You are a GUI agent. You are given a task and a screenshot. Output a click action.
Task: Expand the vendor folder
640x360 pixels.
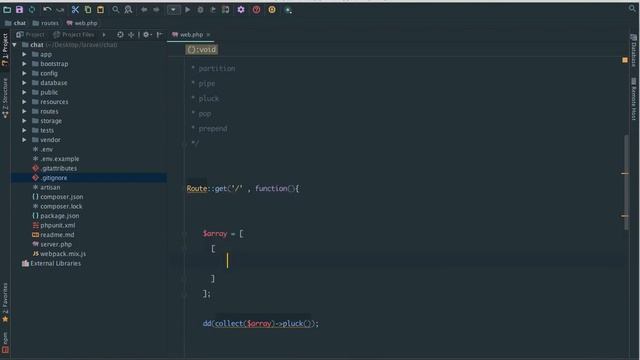[24, 140]
